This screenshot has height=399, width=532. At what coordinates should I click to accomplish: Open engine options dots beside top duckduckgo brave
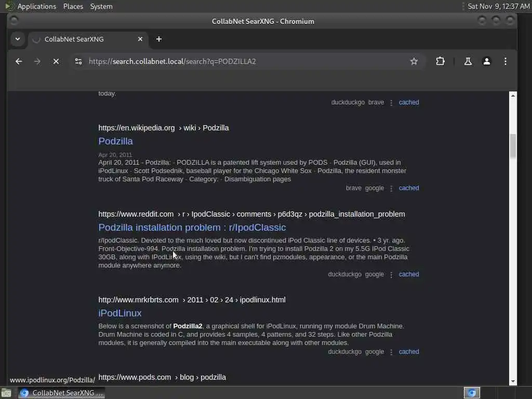(x=391, y=103)
